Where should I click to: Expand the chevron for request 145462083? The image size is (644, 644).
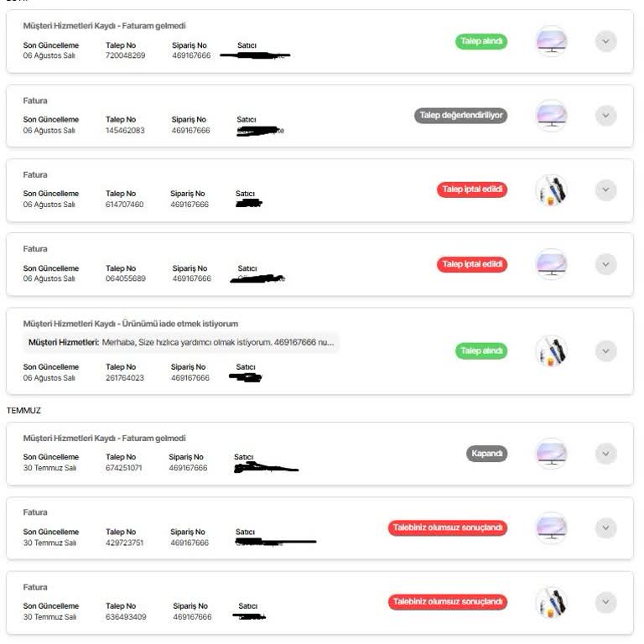click(605, 116)
